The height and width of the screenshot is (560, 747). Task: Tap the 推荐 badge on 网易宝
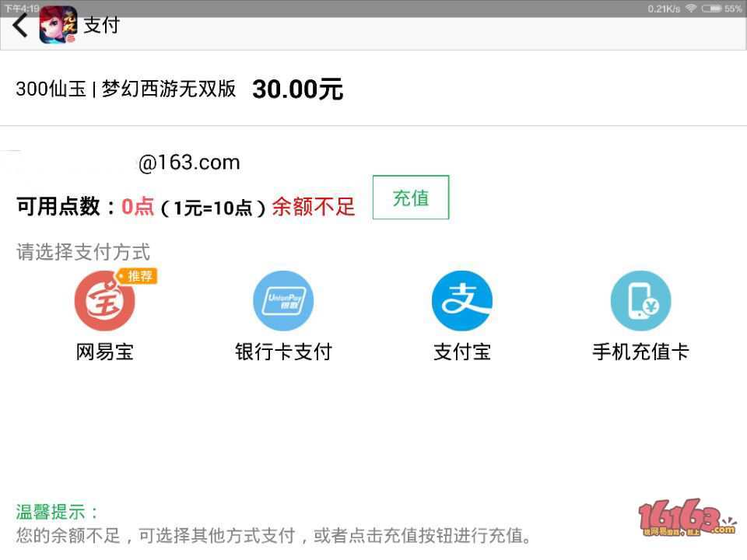click(137, 276)
